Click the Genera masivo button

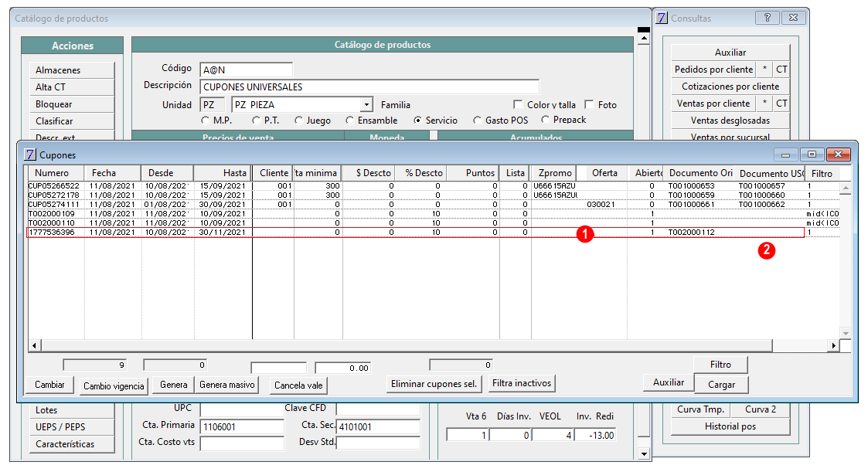pyautogui.click(x=227, y=385)
